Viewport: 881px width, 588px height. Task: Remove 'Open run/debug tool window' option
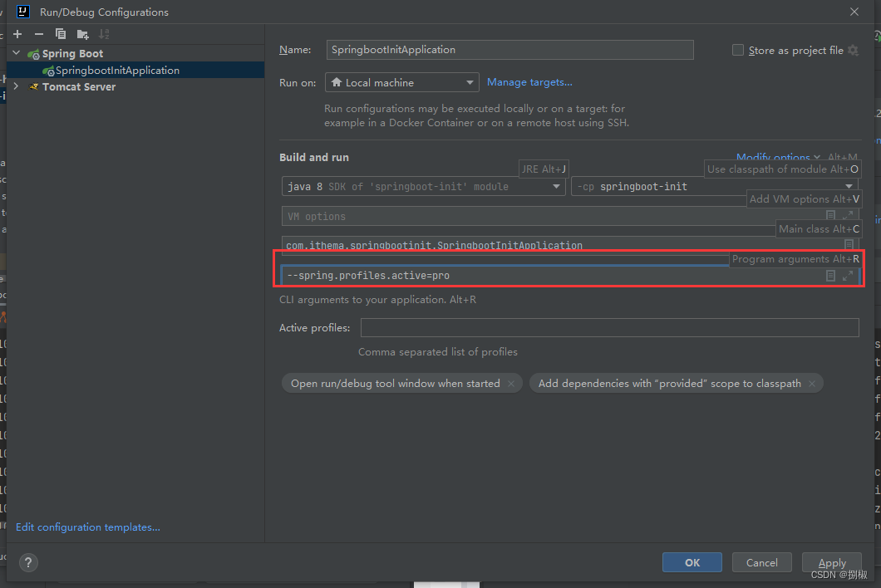(x=511, y=384)
